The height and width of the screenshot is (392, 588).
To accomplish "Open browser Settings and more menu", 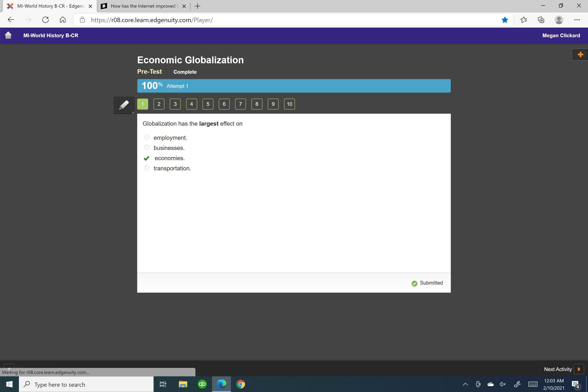I will point(577,20).
